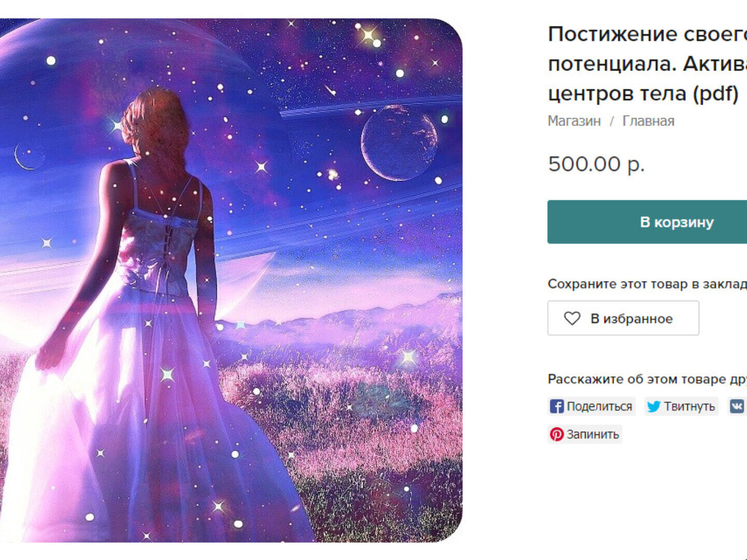Open the Магазин breadcrumb link
747x560 pixels.
(x=574, y=121)
